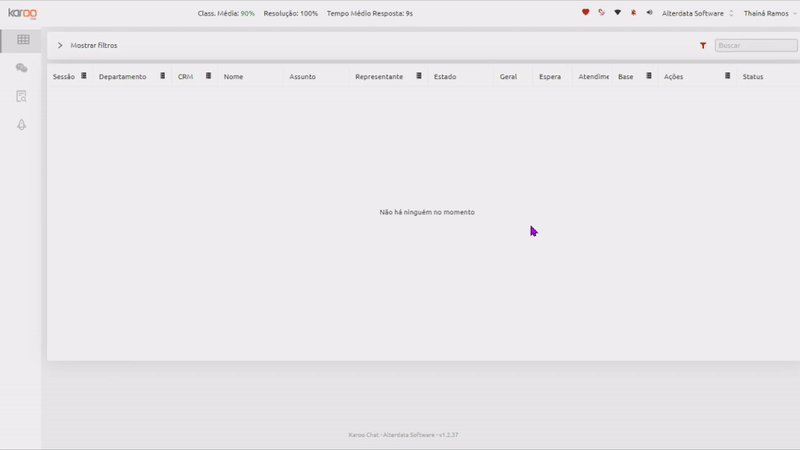Sort by the Base column header

[626, 77]
